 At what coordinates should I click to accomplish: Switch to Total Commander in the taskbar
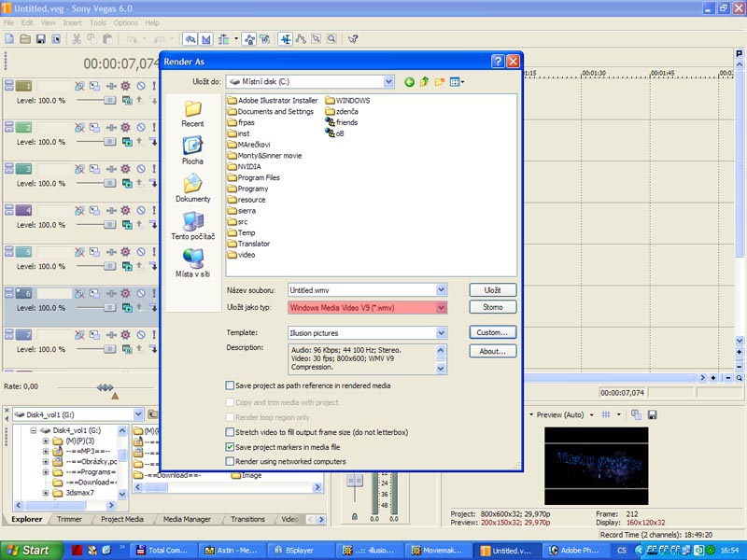[162, 551]
